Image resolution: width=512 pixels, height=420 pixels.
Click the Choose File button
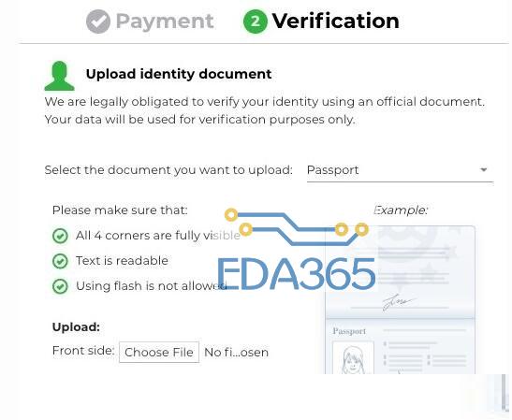point(159,352)
